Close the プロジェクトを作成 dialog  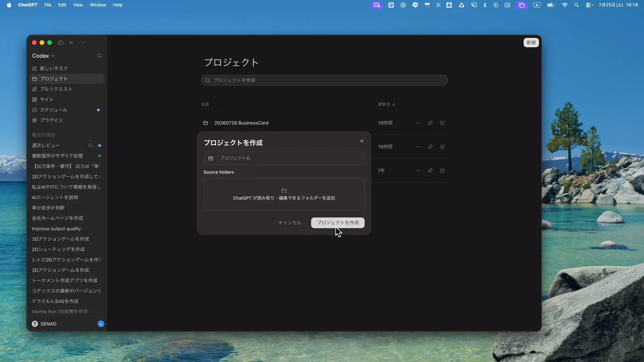coord(362,141)
